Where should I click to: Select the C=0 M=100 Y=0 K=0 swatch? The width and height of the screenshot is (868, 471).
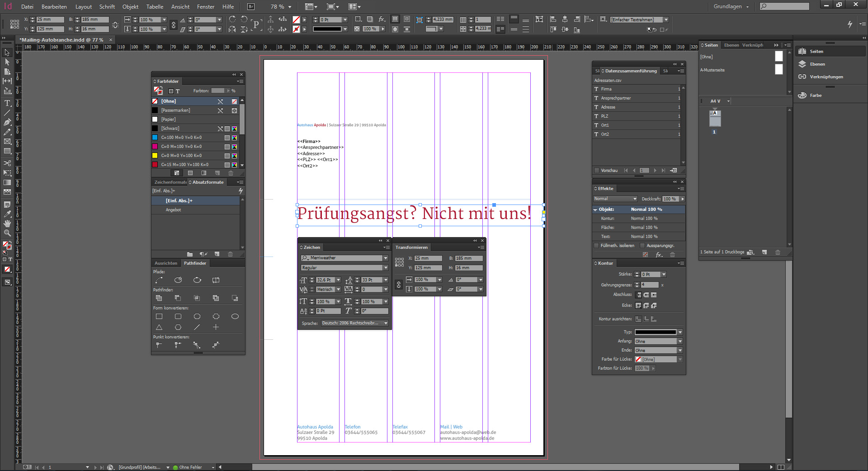(x=181, y=147)
